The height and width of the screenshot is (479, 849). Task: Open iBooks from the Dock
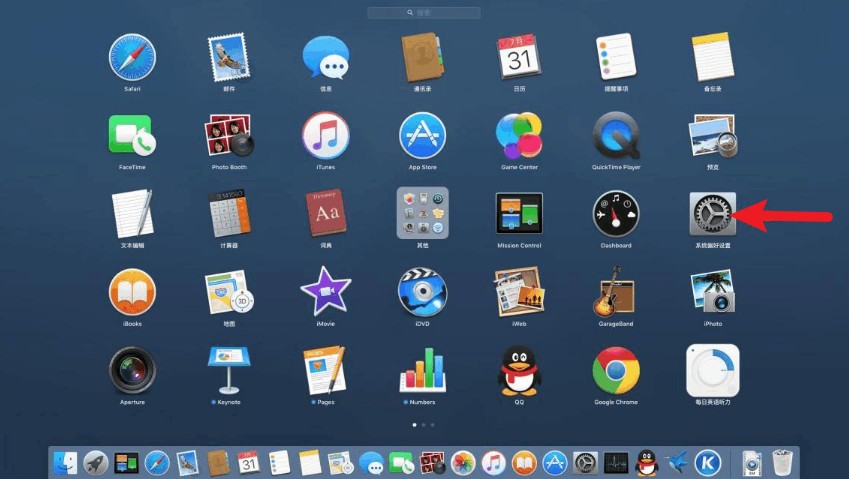pos(524,463)
